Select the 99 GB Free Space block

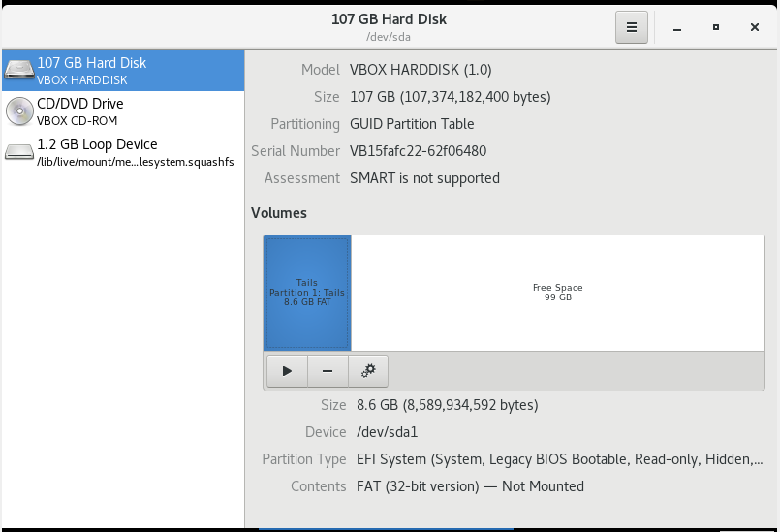point(557,293)
